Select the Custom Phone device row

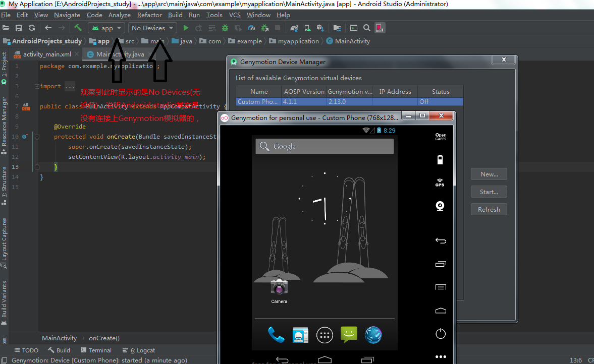click(349, 101)
